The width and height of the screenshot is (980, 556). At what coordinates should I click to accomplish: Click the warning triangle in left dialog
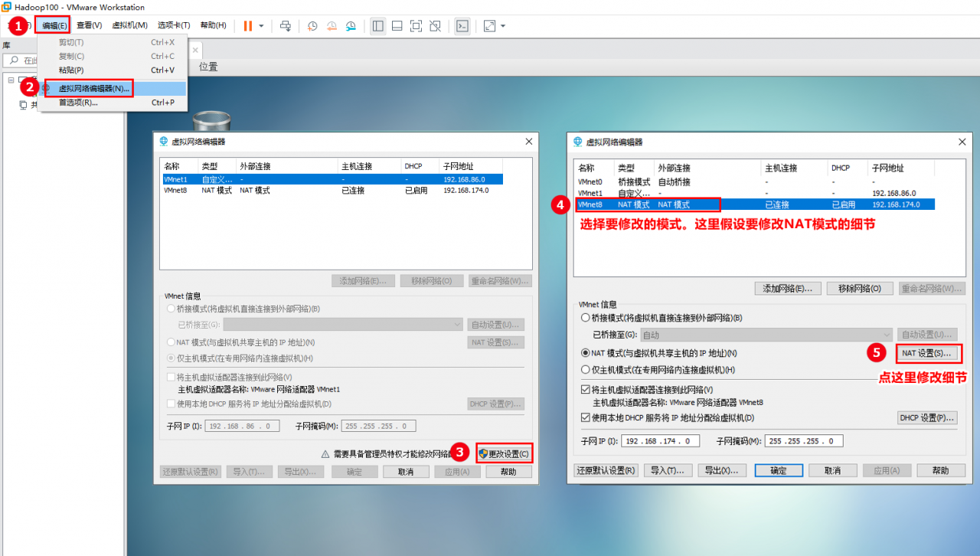click(325, 453)
